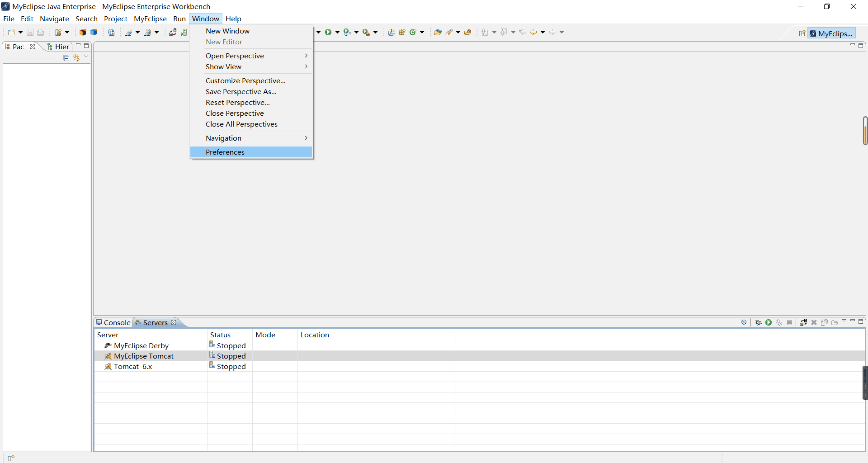Restart the server with the refresh arrows icon
Screen dimensions: 868x463
coord(779,323)
